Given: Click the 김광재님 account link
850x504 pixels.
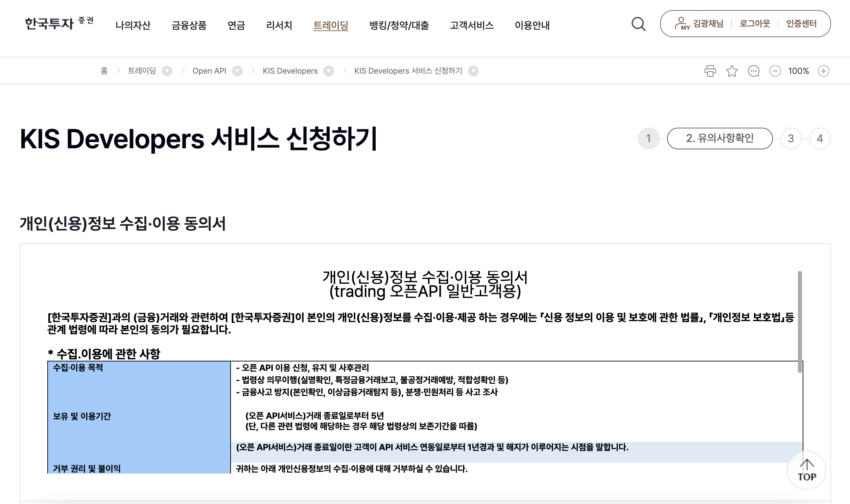Looking at the screenshot, I should pyautogui.click(x=708, y=23).
